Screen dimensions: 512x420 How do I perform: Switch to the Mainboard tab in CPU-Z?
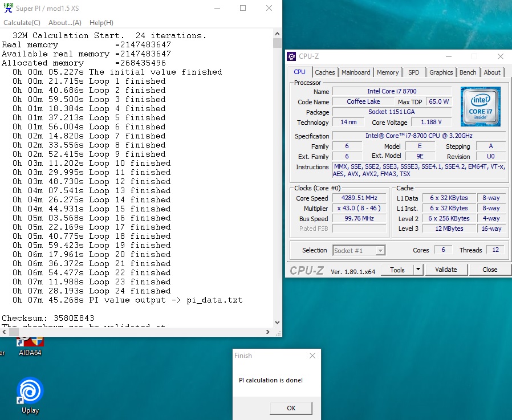point(356,72)
